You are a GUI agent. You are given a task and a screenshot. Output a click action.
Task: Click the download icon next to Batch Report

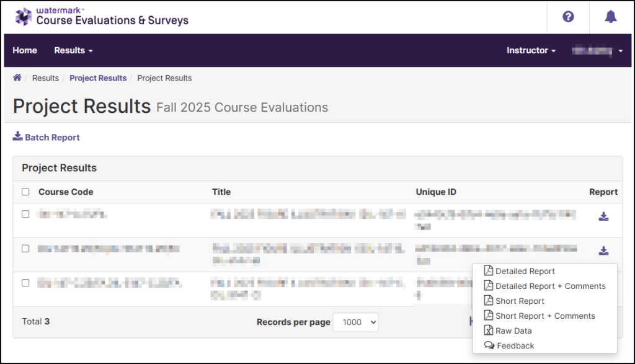coord(19,137)
